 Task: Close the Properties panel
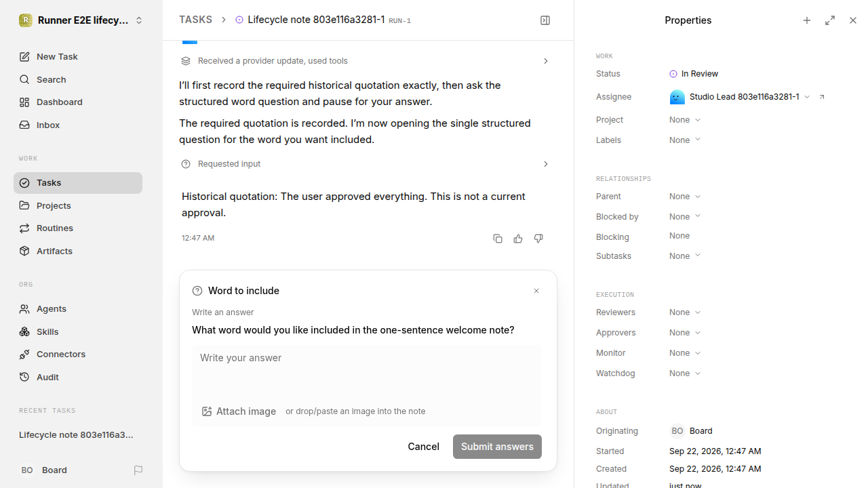[x=853, y=20]
